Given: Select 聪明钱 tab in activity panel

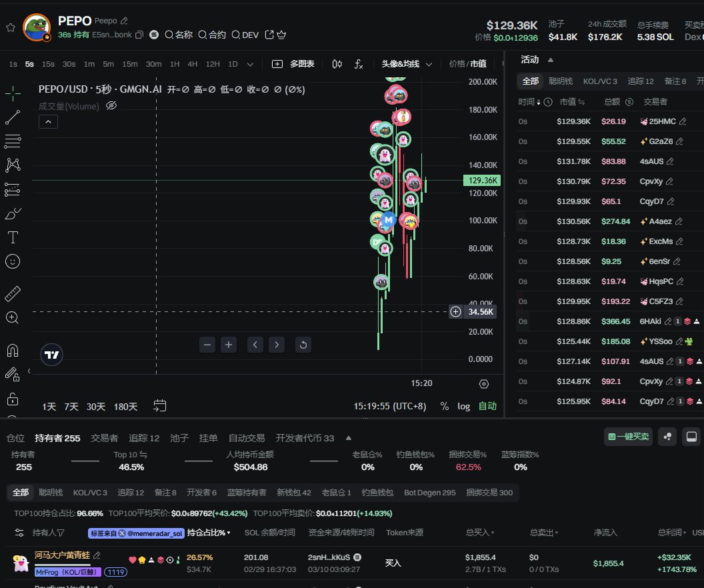Looking at the screenshot, I should [x=561, y=81].
